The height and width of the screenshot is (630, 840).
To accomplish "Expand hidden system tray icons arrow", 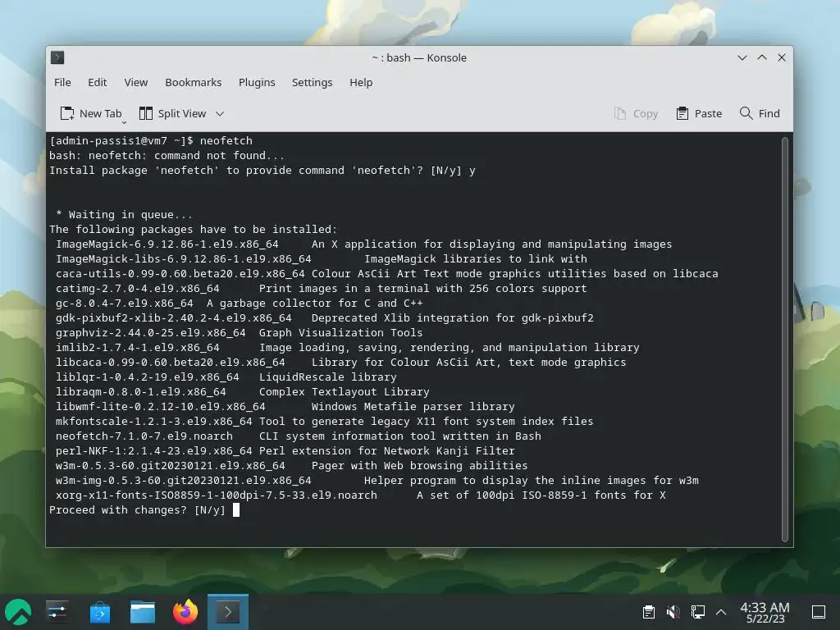I will [721, 612].
